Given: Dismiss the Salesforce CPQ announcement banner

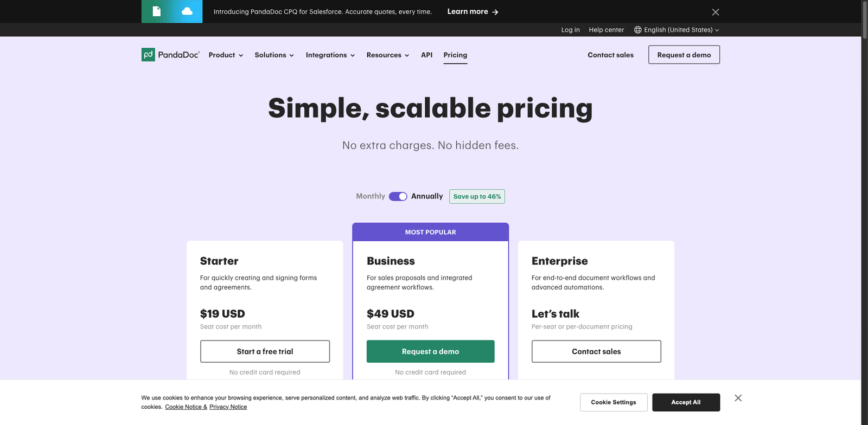Looking at the screenshot, I should [x=716, y=12].
